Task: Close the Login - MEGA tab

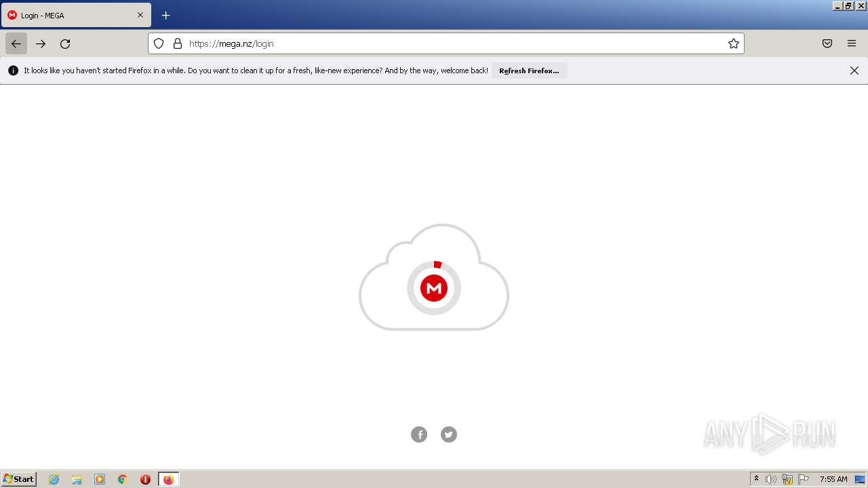Action: pos(140,15)
